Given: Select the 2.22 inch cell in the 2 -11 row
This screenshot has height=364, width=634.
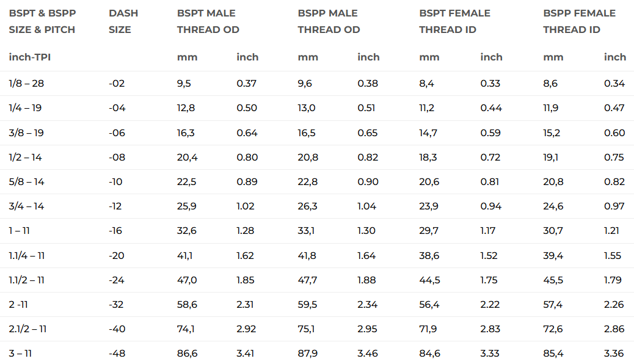Looking at the screenshot, I should [490, 304].
